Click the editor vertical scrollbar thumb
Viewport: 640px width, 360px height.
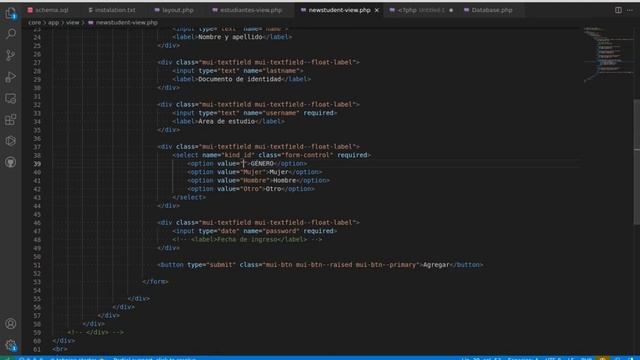(x=637, y=162)
